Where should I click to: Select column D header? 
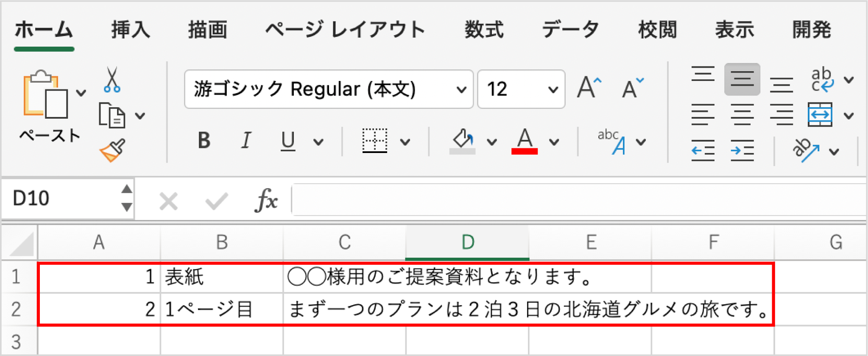pos(467,242)
